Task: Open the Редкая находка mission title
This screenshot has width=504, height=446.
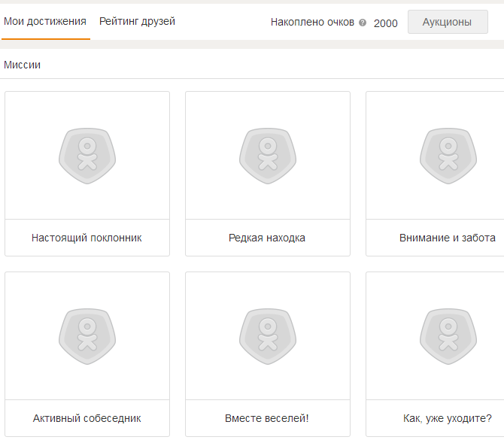Action: [x=267, y=238]
